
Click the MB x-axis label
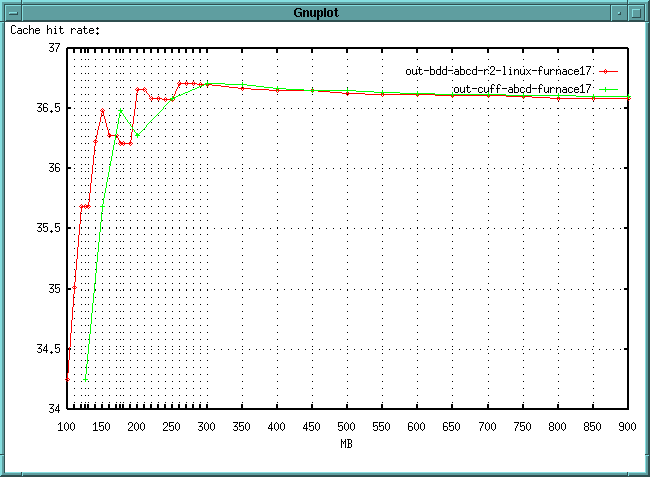click(346, 443)
